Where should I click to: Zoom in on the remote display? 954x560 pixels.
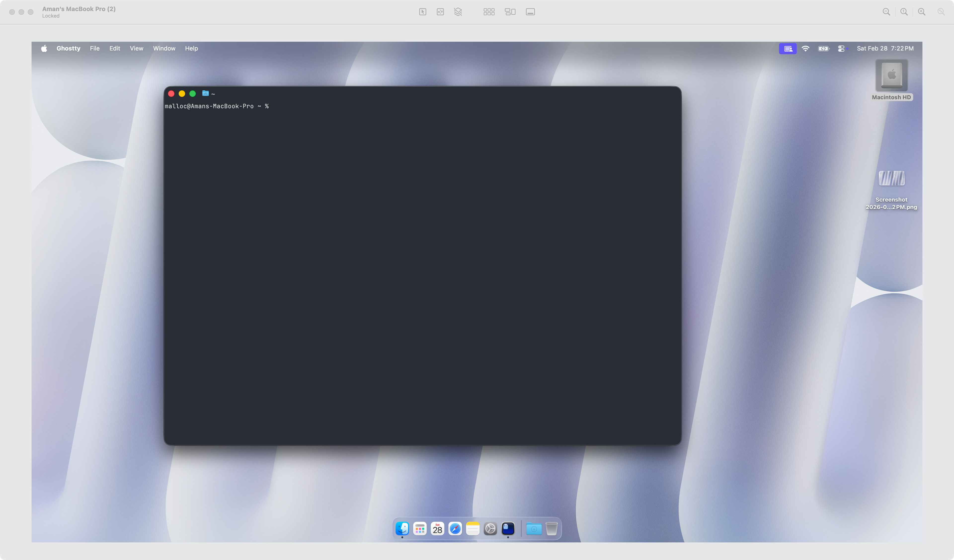(x=922, y=12)
